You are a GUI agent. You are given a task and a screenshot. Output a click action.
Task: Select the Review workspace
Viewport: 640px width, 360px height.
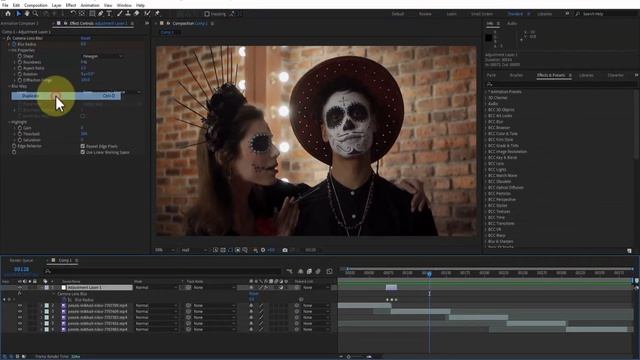(425, 14)
